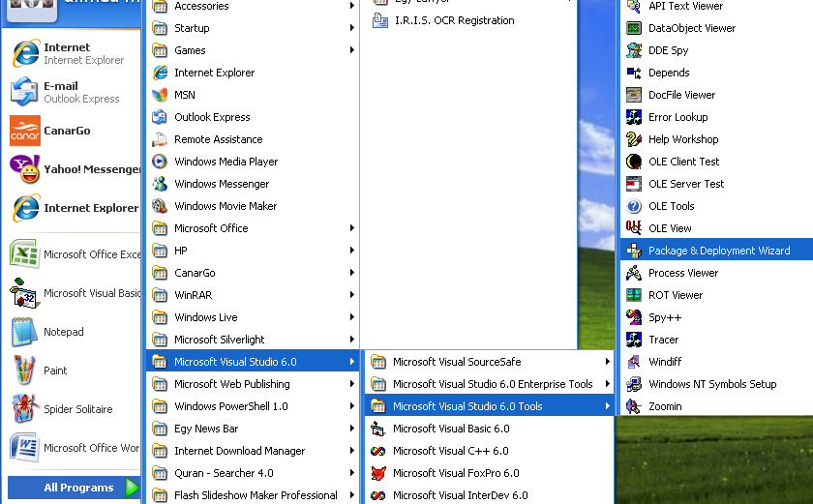Expand Visual Studio 6.0 Enterprise Tools arrow
Viewport: 813px width, 504px height.
pos(607,384)
